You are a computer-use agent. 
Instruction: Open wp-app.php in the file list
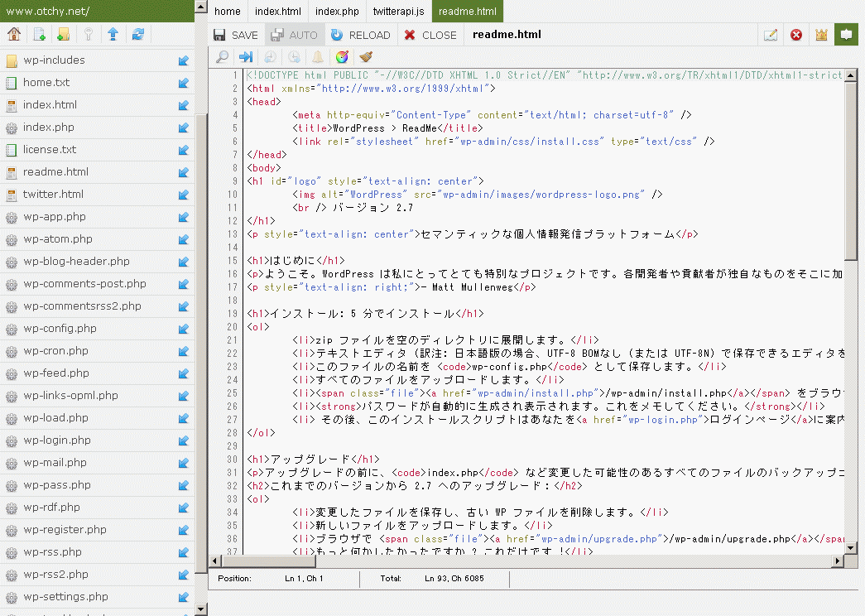(55, 216)
